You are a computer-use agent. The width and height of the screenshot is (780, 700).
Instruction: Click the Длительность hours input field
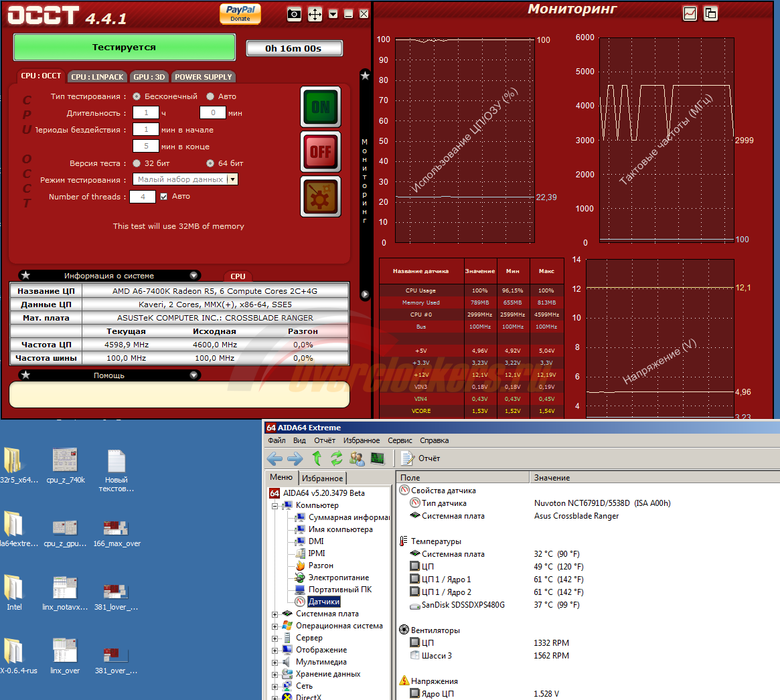click(x=146, y=113)
